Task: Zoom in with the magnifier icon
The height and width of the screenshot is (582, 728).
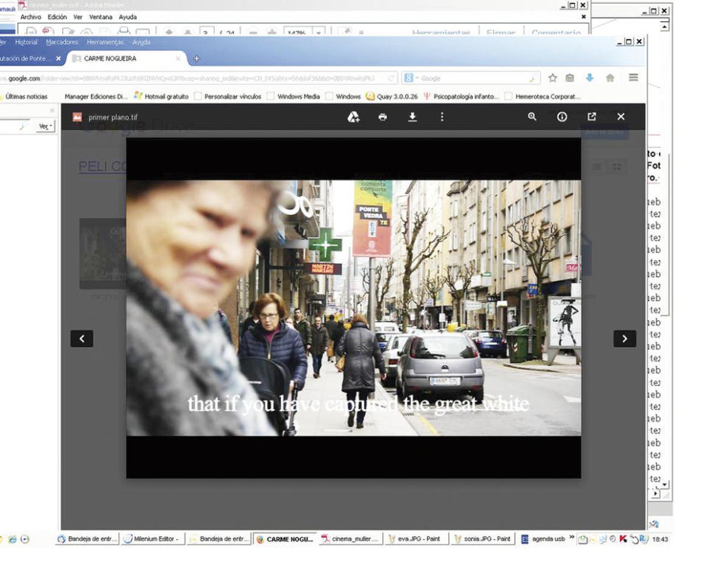Action: pyautogui.click(x=532, y=116)
